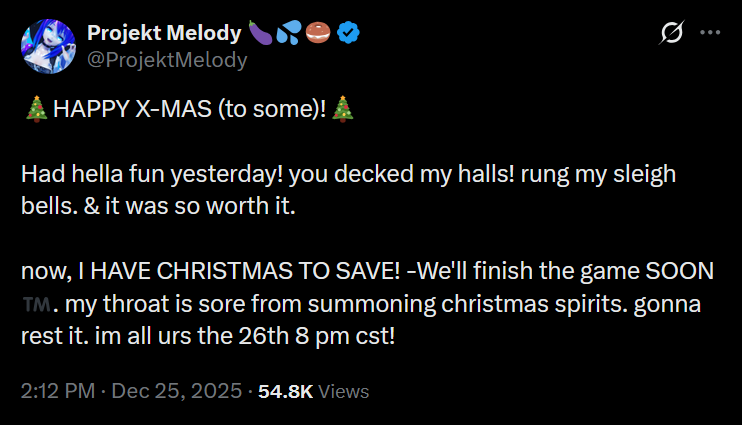Click the Projekt Melody display name
The height and width of the screenshot is (425, 742).
click(x=164, y=33)
